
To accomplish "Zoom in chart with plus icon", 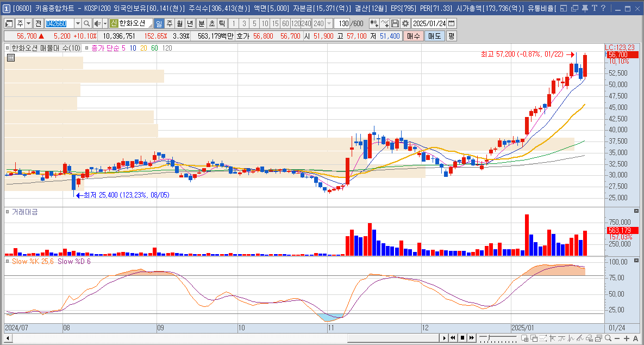I will pos(627,338).
